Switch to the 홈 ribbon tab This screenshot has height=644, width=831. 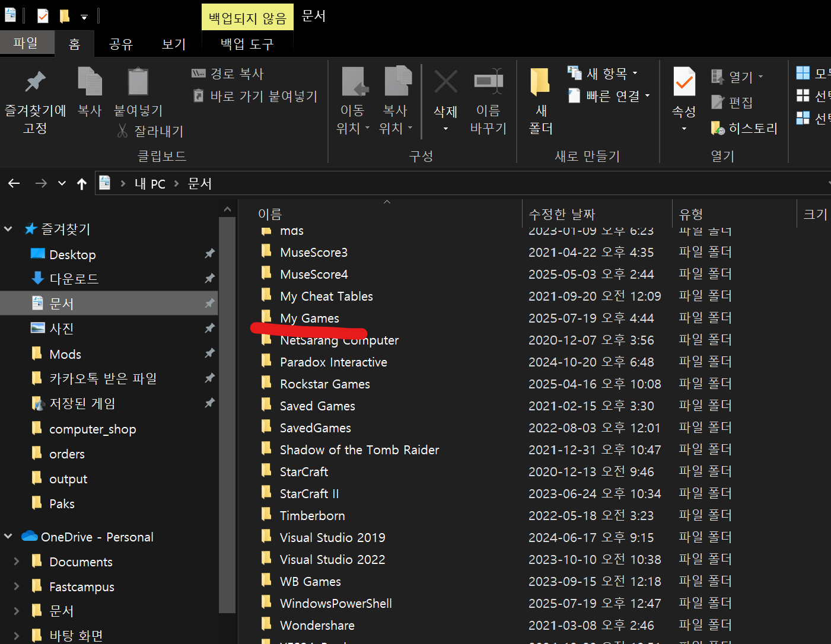pyautogui.click(x=74, y=44)
